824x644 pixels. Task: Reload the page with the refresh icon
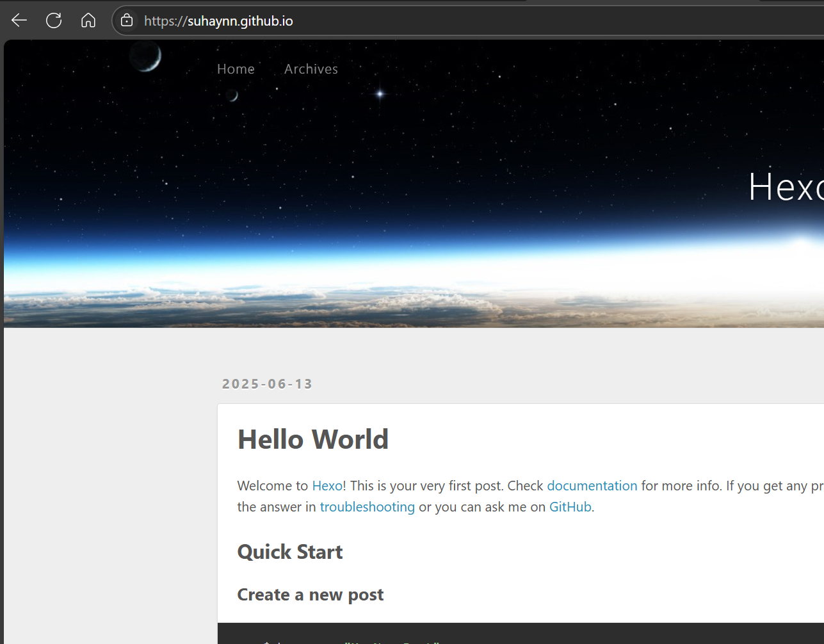(54, 20)
